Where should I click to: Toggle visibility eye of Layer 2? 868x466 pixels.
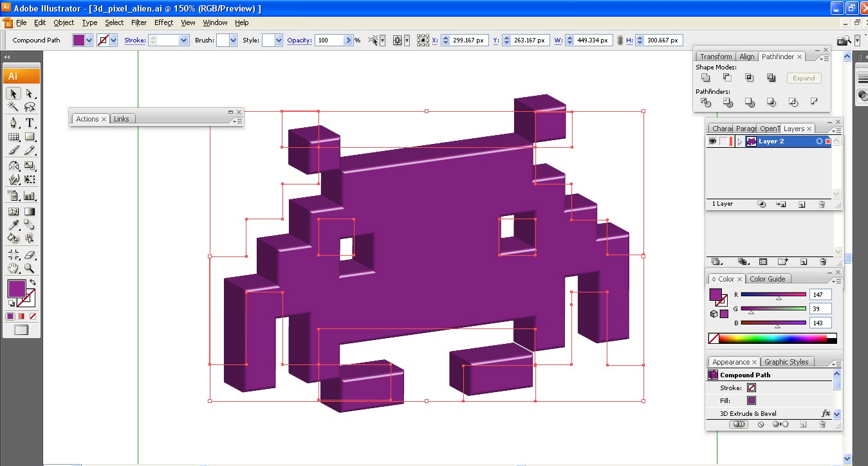712,141
